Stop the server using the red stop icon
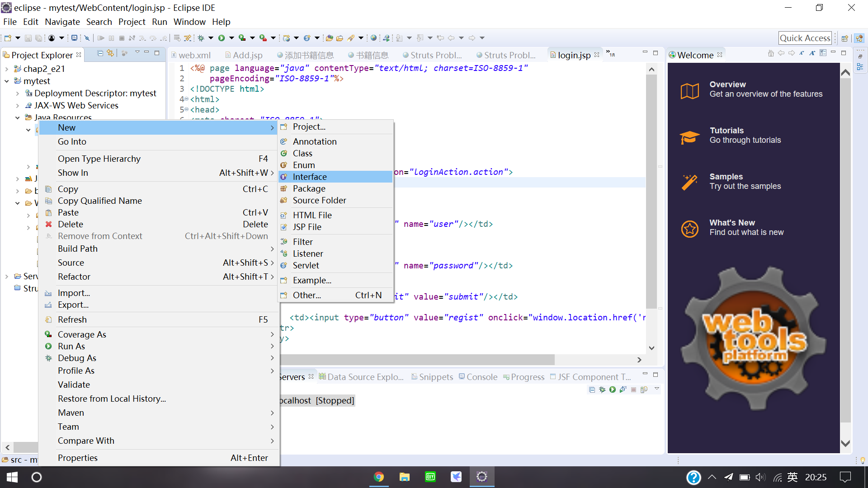 (x=633, y=389)
